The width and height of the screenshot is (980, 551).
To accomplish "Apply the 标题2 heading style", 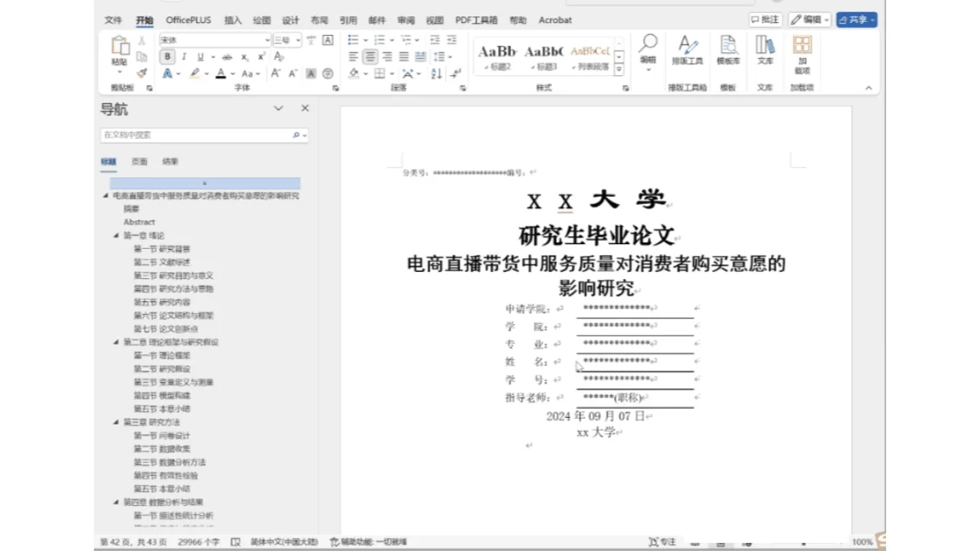I will (498, 57).
